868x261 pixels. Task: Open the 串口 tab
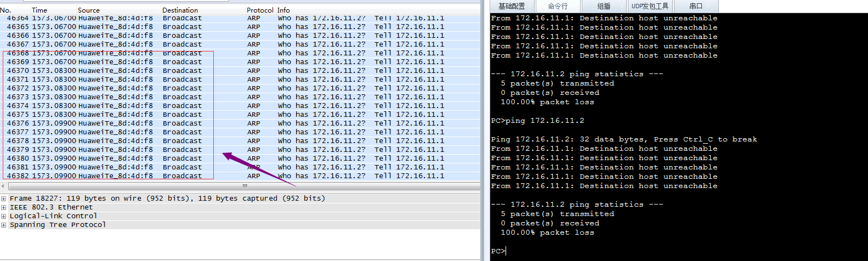[x=696, y=6]
